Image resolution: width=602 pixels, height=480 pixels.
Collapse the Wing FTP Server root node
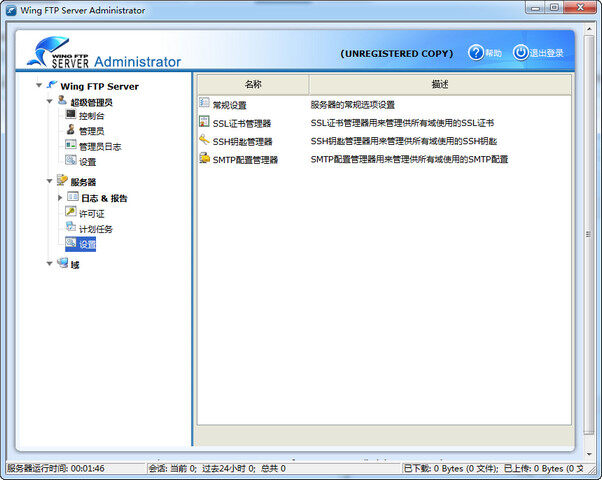tap(39, 85)
